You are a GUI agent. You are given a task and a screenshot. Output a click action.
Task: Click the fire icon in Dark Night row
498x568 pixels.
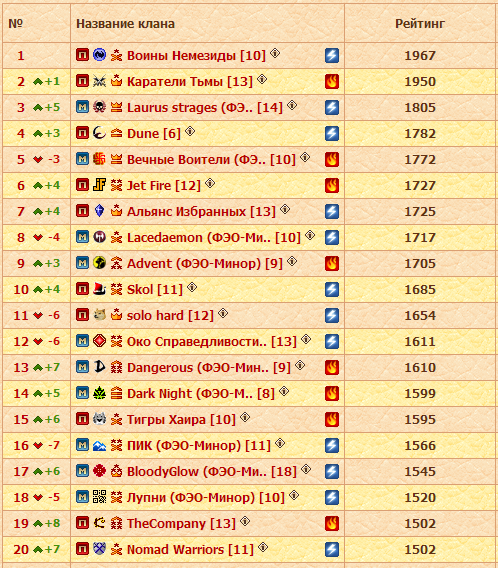(332, 393)
